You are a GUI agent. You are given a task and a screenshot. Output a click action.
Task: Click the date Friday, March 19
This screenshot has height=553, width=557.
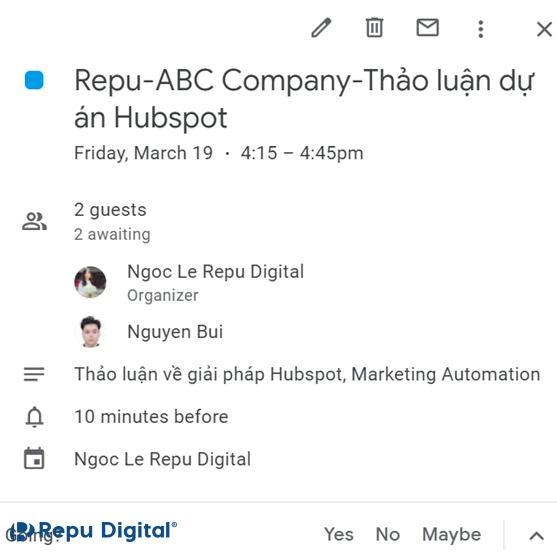[144, 153]
